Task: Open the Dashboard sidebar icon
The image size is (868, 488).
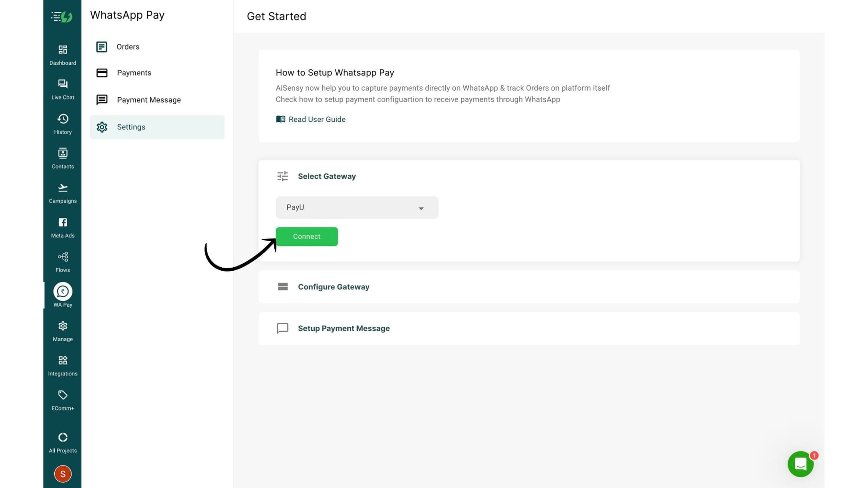Action: [62, 55]
